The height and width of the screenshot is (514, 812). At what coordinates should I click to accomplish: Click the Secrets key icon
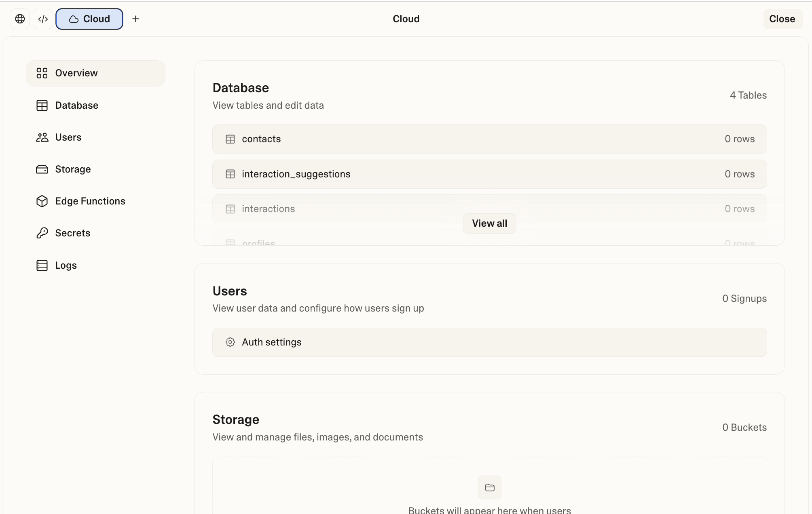point(42,233)
